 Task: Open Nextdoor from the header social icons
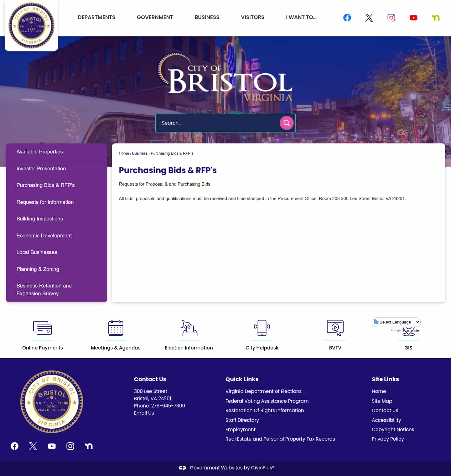tap(436, 18)
